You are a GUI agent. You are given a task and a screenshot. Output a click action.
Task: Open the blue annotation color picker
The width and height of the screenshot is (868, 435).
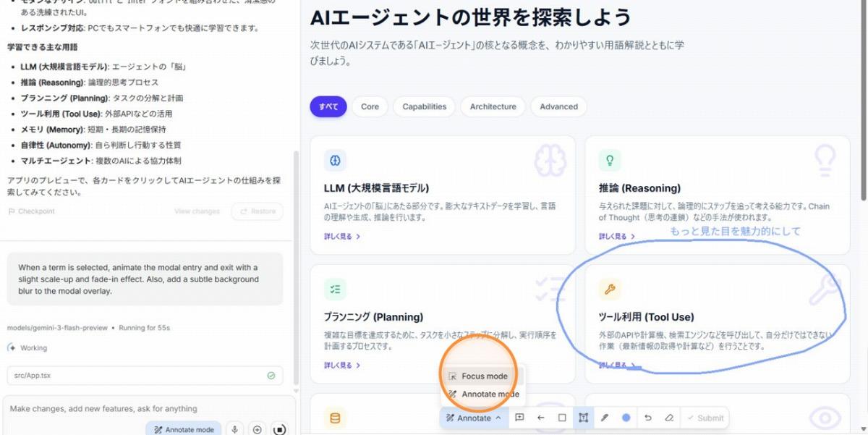(626, 418)
